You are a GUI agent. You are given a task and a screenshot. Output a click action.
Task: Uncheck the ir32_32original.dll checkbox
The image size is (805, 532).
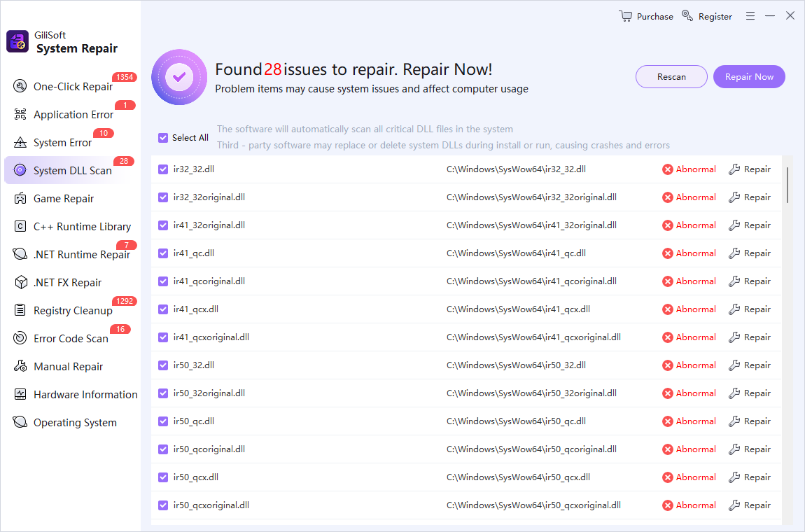click(x=162, y=197)
